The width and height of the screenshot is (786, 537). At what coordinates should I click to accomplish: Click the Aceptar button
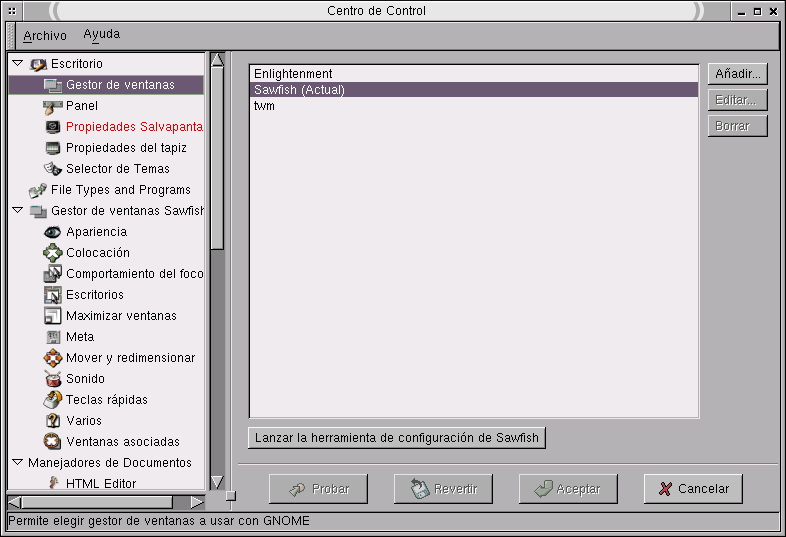(x=568, y=489)
